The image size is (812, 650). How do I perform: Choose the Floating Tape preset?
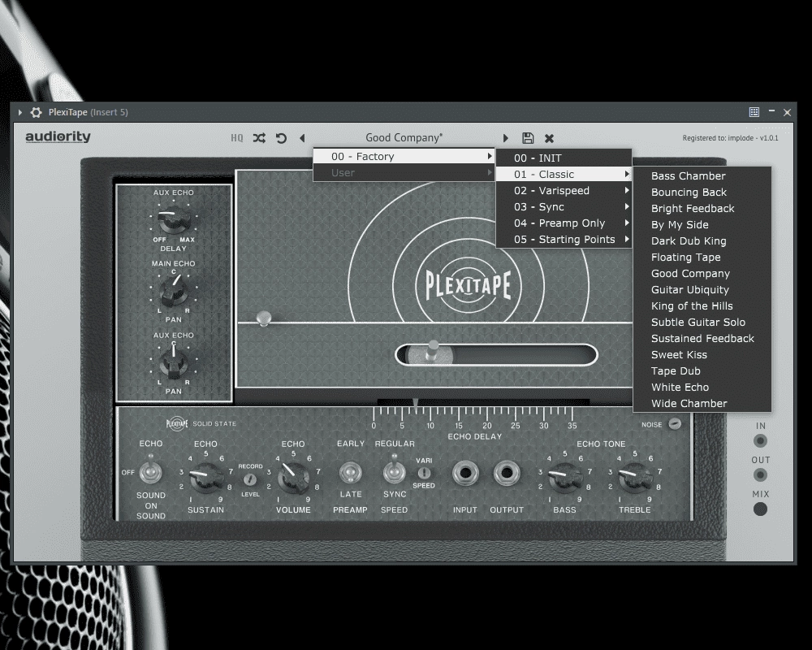702,257
